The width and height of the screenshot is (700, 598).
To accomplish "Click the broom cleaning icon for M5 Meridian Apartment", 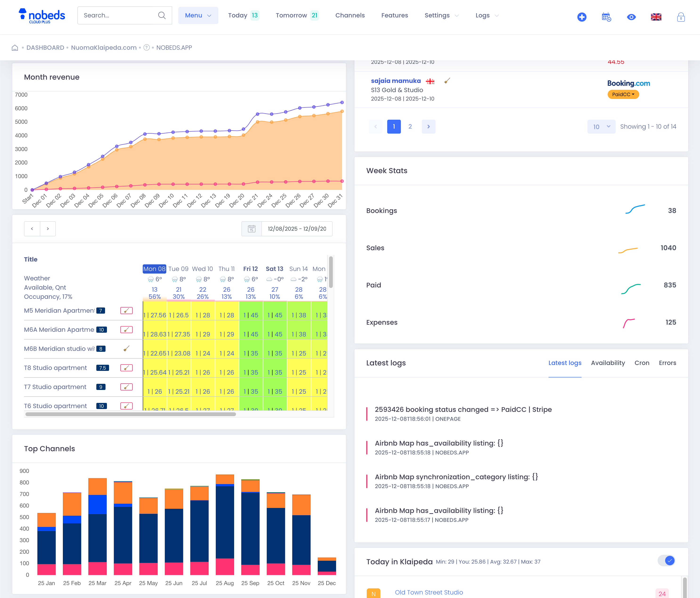I will pos(126,310).
